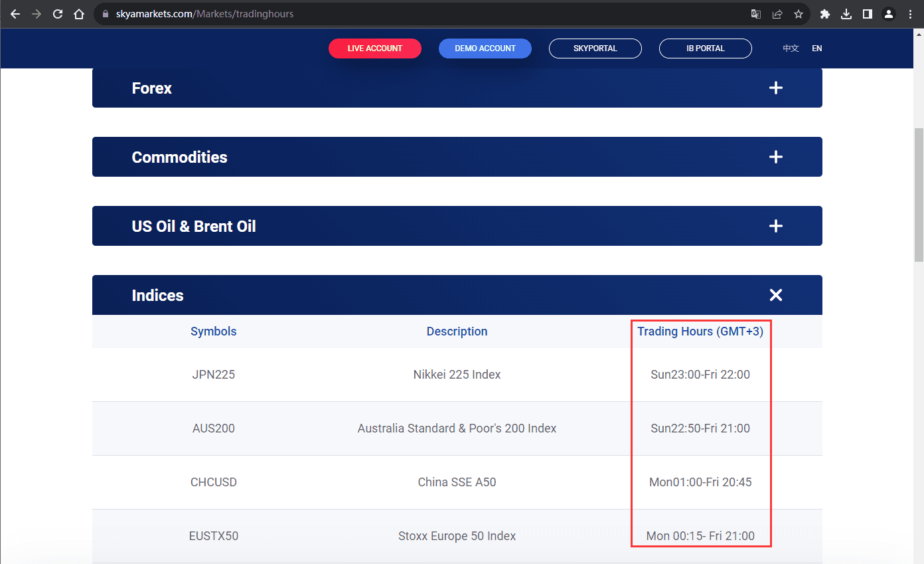924x564 pixels.
Task: Click Stoxx Europe 50 Index description
Action: [457, 536]
